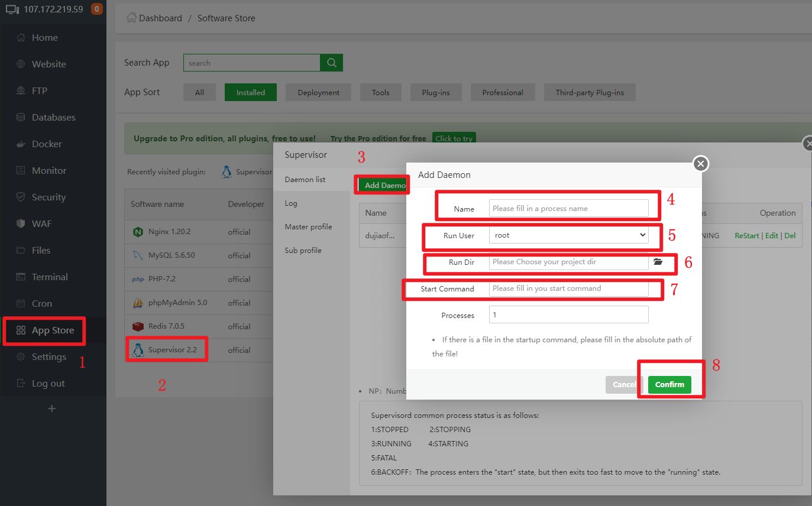Cancel the Add Daemon dialog
The image size is (812, 506).
[624, 384]
